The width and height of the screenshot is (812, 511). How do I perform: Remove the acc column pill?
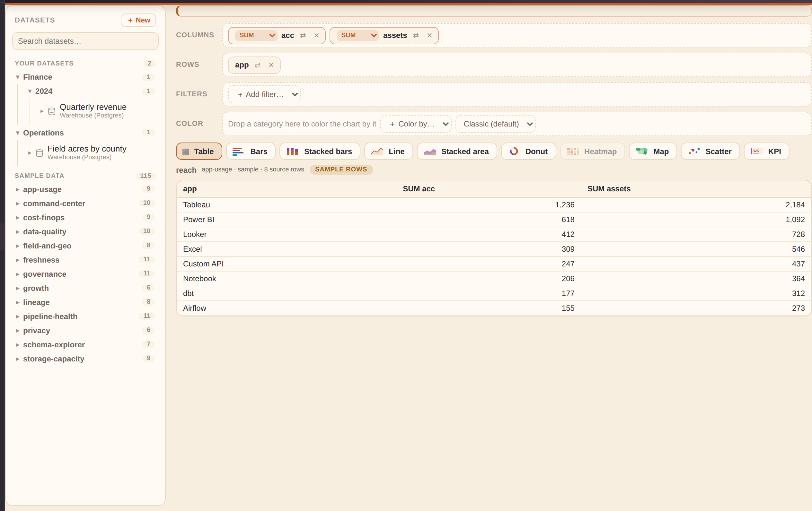(317, 35)
